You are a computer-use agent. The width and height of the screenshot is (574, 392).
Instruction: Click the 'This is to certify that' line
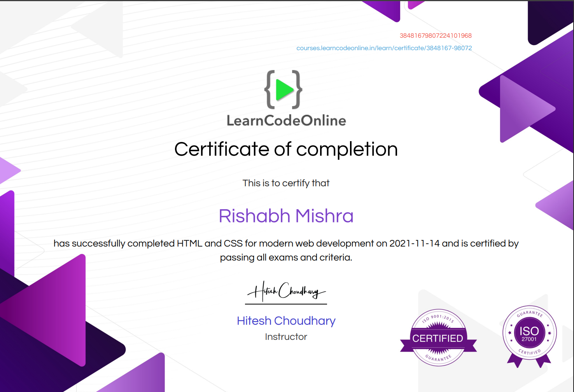[286, 183]
